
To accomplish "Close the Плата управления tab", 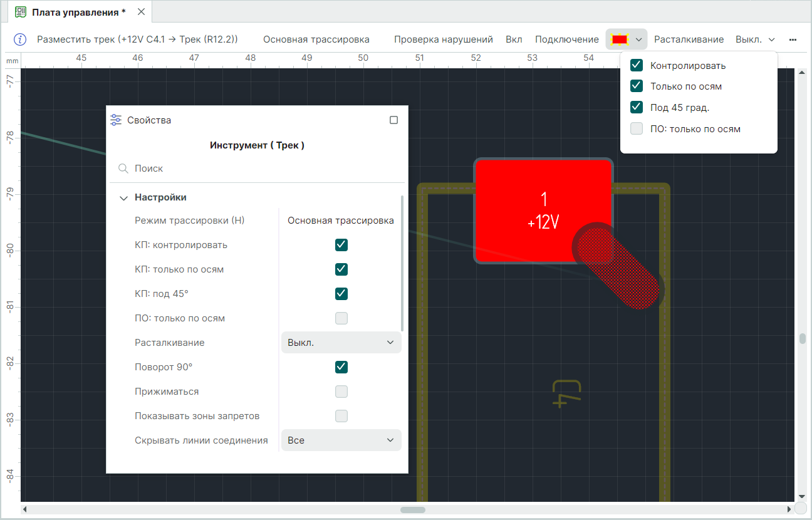I will (x=141, y=12).
